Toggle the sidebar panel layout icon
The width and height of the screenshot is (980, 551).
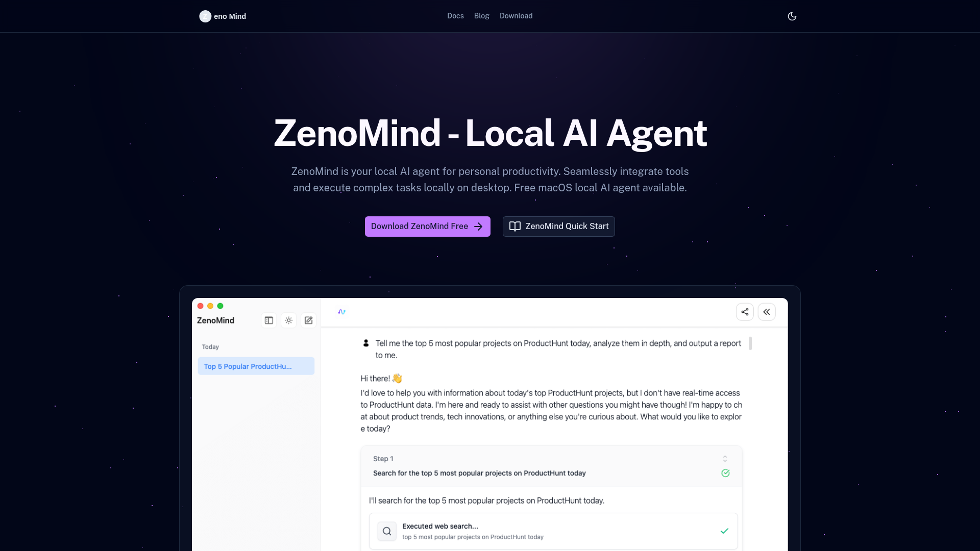(269, 320)
